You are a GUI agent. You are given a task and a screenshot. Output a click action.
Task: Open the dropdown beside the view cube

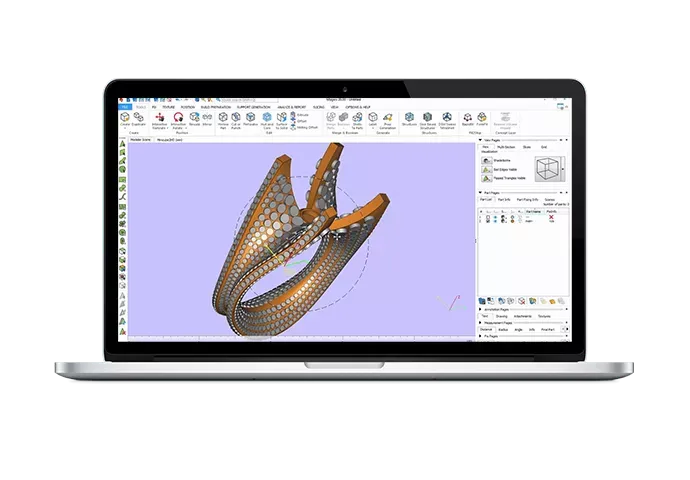pyautogui.click(x=563, y=169)
